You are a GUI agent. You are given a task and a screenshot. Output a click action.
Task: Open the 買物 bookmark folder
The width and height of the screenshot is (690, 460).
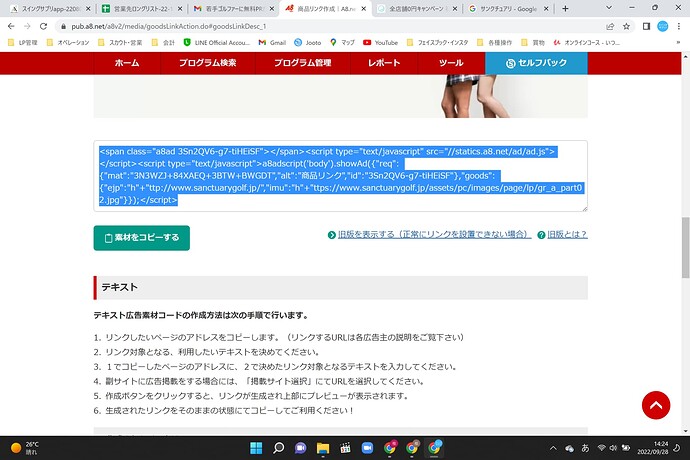coord(533,43)
